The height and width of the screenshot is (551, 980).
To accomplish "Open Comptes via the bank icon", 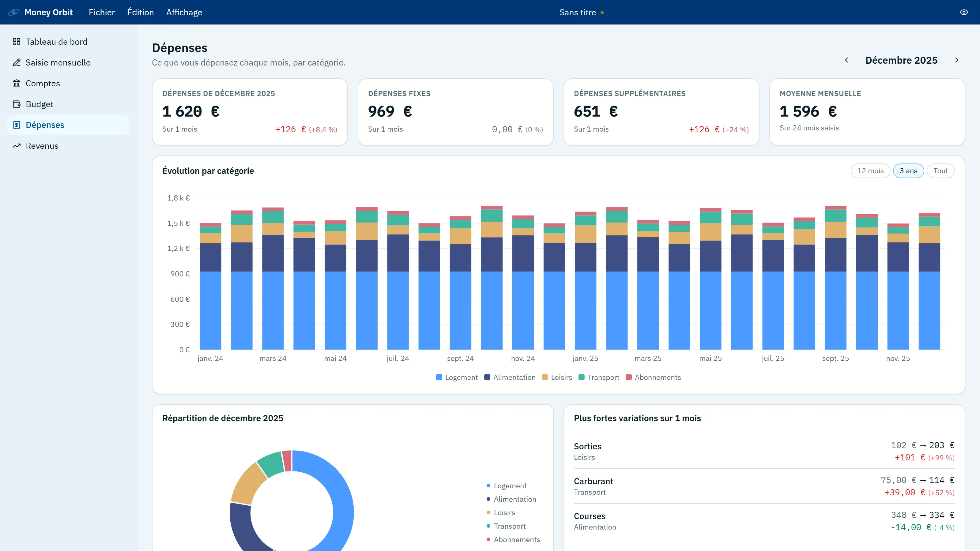I will (16, 83).
